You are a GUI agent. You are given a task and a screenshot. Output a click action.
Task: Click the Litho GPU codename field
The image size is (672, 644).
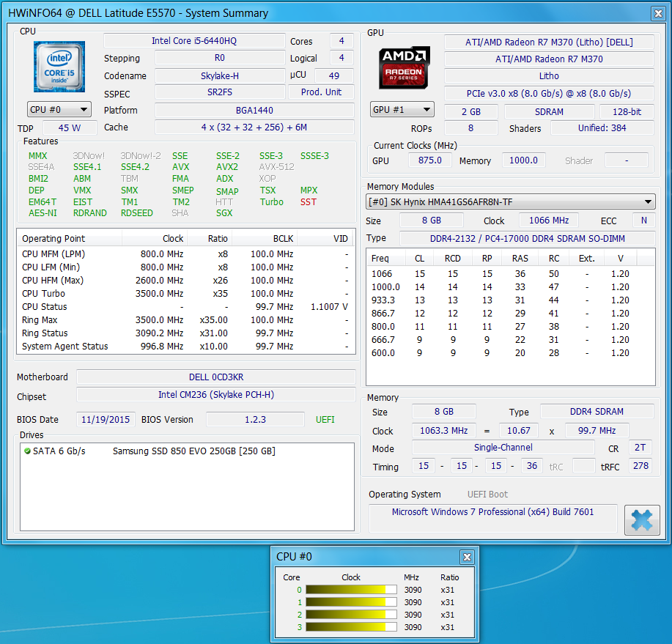coord(549,76)
